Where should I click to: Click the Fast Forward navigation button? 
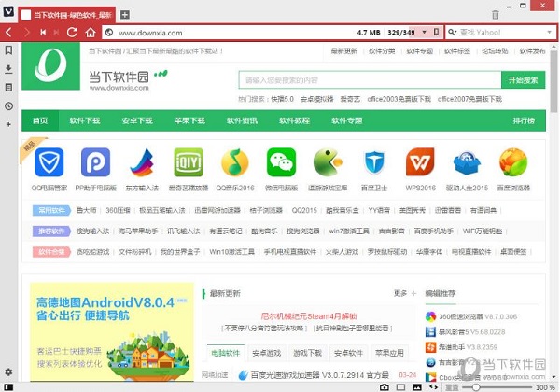(x=56, y=33)
